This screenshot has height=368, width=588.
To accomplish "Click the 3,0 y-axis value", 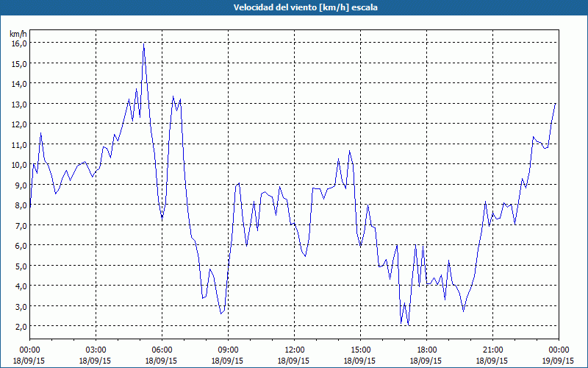I will (x=21, y=306).
